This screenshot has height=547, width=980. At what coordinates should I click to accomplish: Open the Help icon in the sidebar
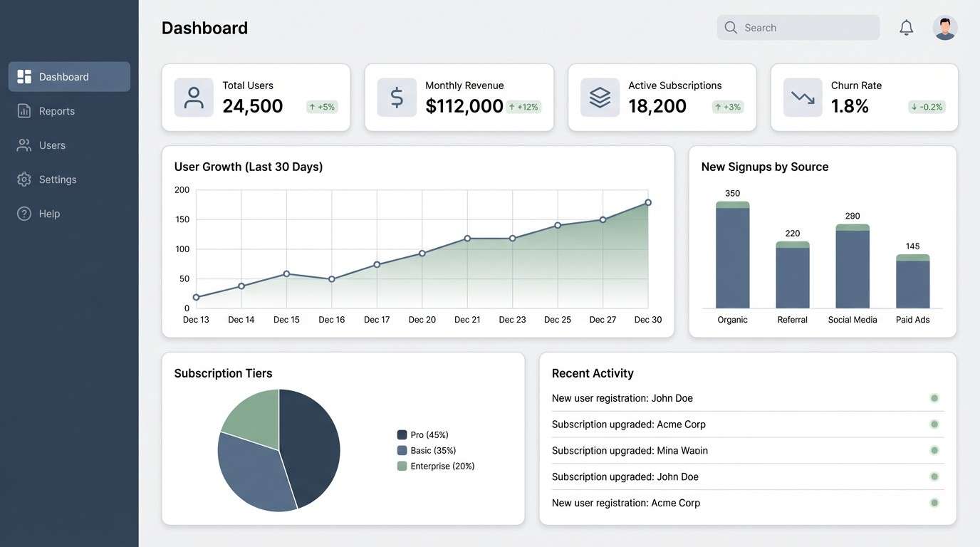[x=24, y=213]
